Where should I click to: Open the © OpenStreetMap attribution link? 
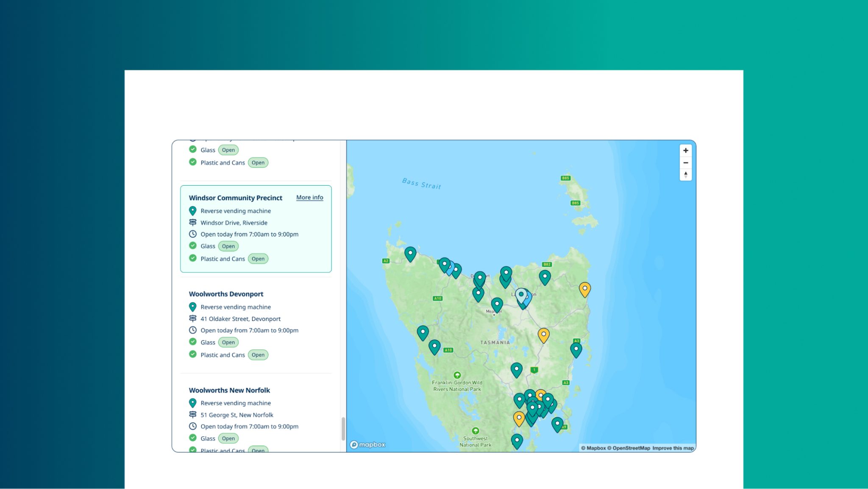(629, 448)
